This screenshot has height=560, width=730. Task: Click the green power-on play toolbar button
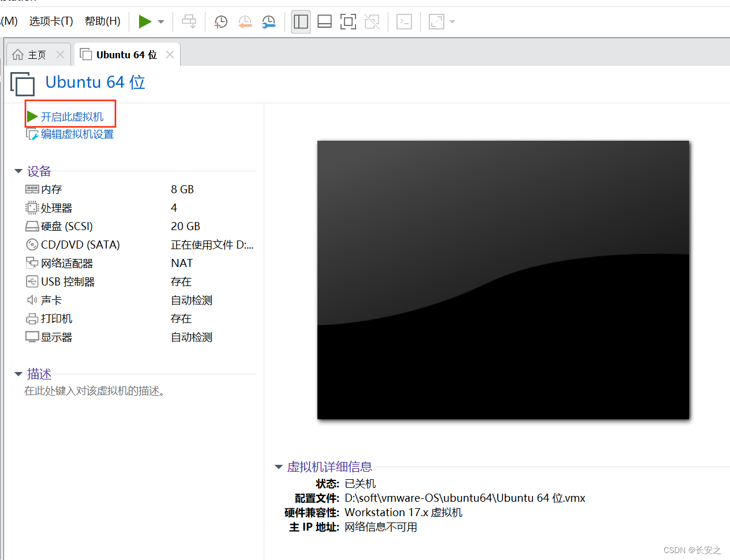(x=145, y=22)
